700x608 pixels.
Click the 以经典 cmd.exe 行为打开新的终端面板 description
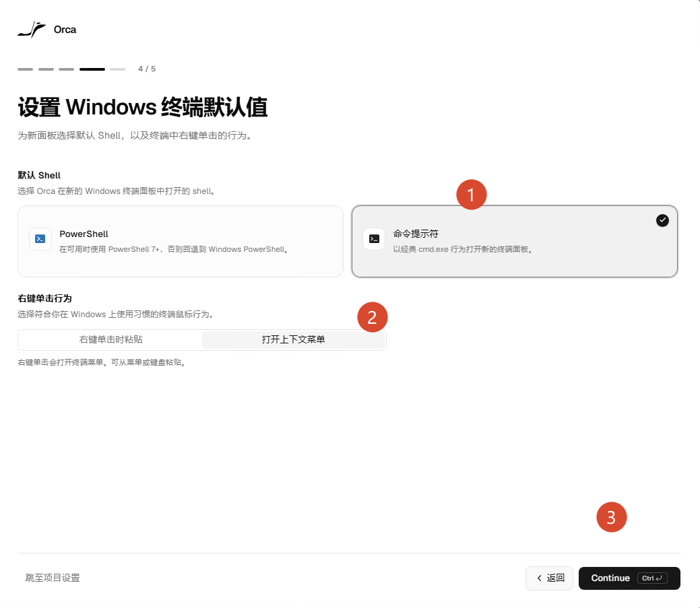463,249
